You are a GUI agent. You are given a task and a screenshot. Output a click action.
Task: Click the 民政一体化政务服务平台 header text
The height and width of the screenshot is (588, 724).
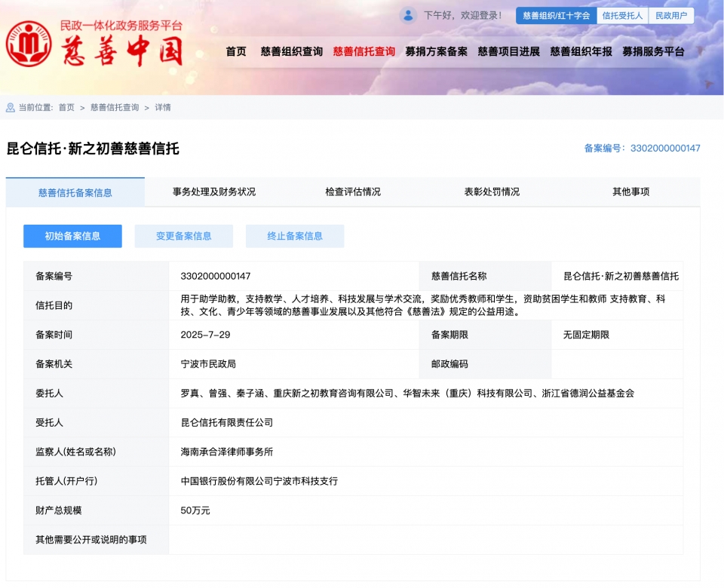[121, 26]
